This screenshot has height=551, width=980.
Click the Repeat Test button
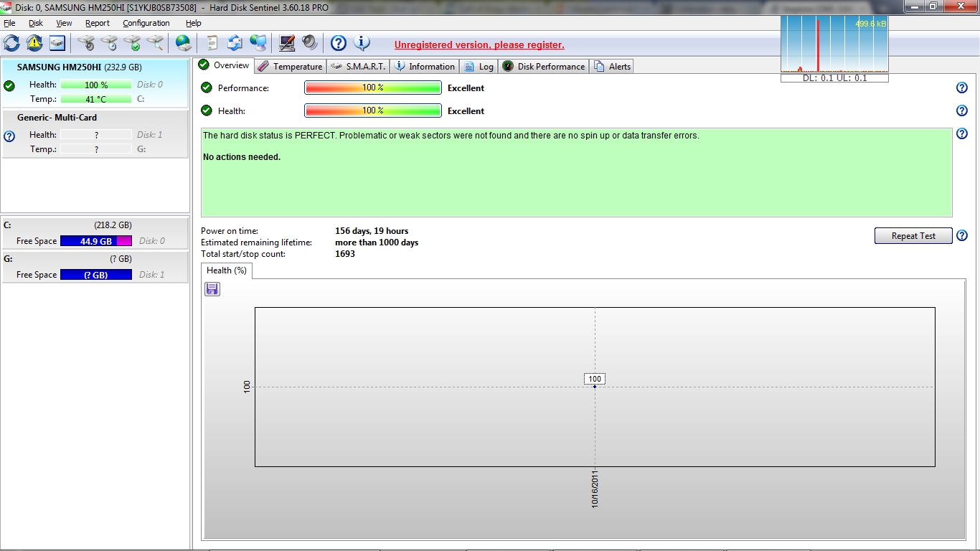pos(913,236)
